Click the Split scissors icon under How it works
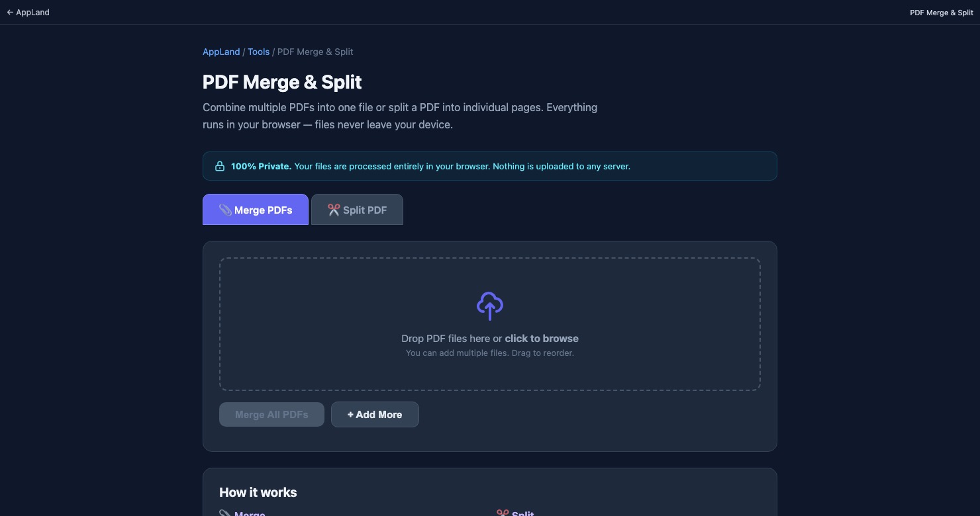The height and width of the screenshot is (516, 980). (502, 513)
